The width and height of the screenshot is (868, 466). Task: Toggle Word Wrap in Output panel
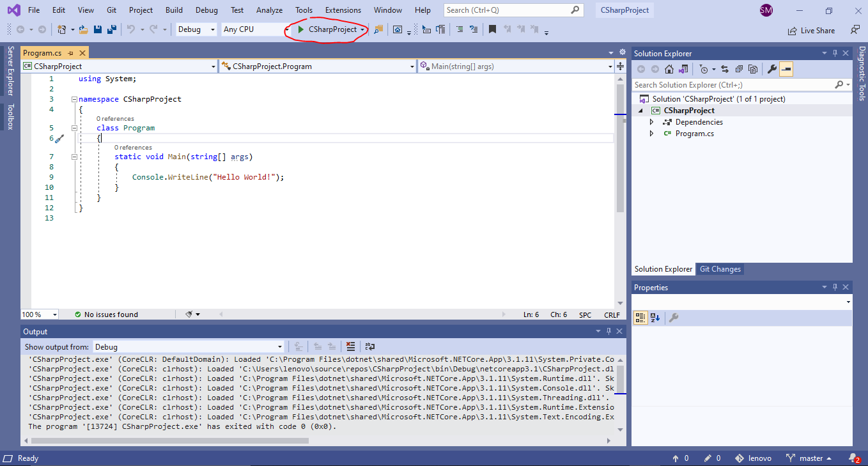pyautogui.click(x=370, y=346)
